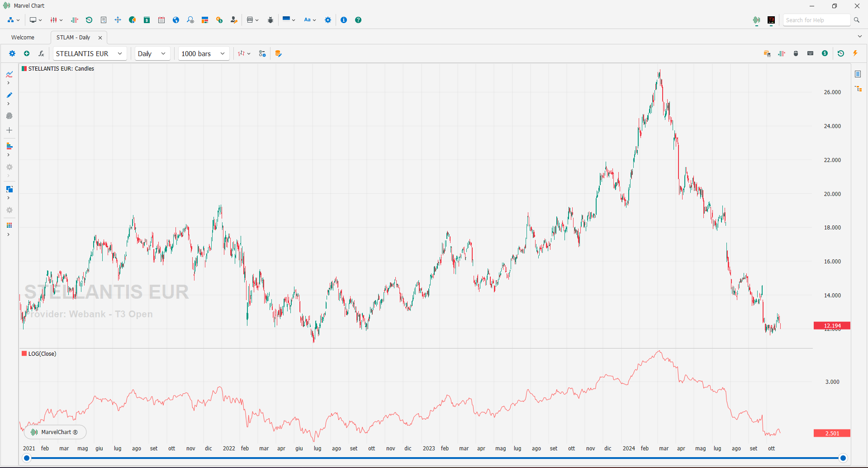Click the black T3 platform icon top right
The height and width of the screenshot is (468, 868).
(771, 20)
